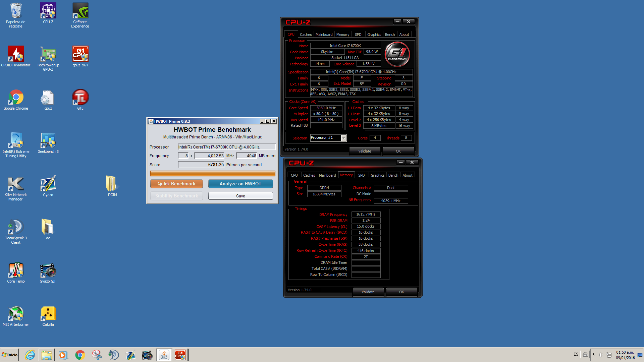The height and width of the screenshot is (362, 644).
Task: Open the GTL desktop shortcut
Action: [x=80, y=100]
